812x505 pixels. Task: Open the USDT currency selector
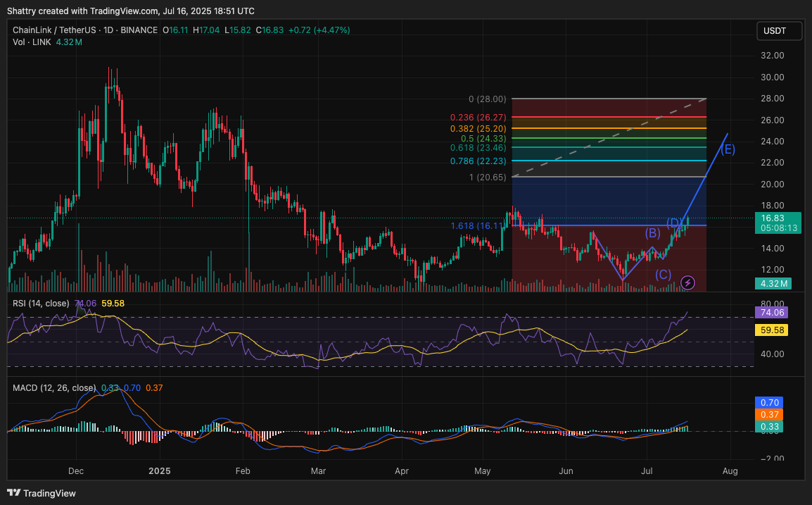coord(778,32)
